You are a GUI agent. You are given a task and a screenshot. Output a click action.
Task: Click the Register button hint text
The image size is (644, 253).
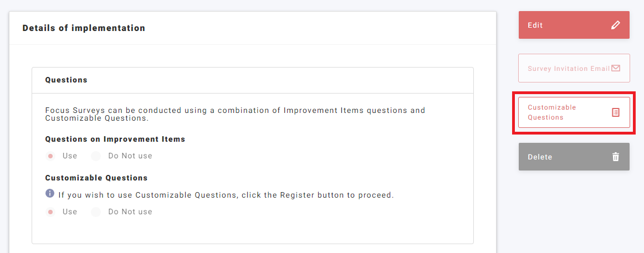click(x=226, y=195)
